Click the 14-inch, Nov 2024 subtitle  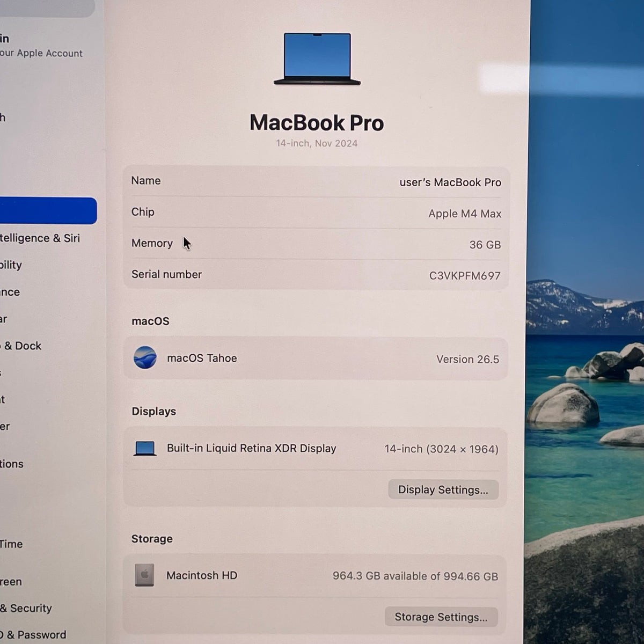317,143
